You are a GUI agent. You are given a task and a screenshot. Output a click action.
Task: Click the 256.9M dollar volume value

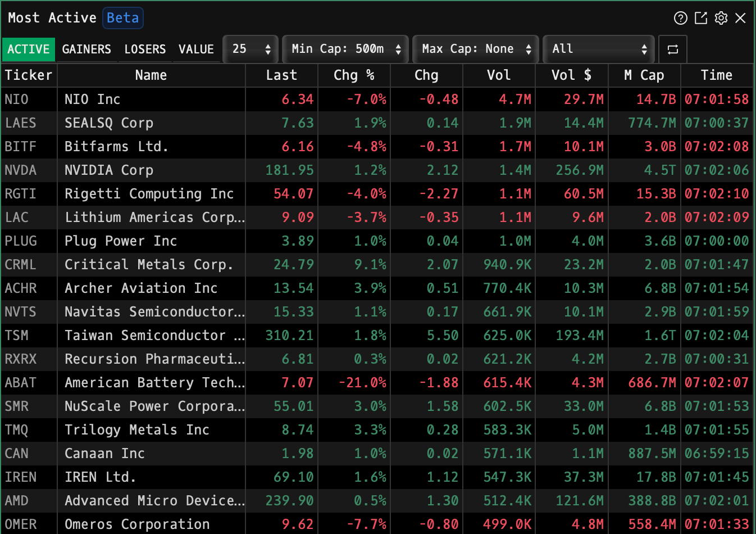580,170
